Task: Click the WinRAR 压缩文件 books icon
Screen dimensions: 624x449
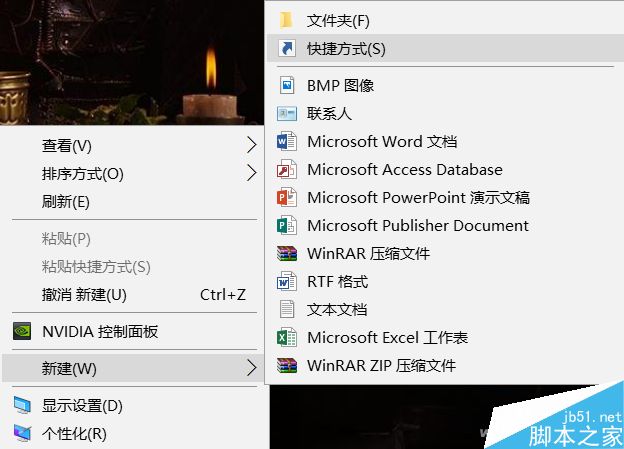Action: [x=287, y=253]
